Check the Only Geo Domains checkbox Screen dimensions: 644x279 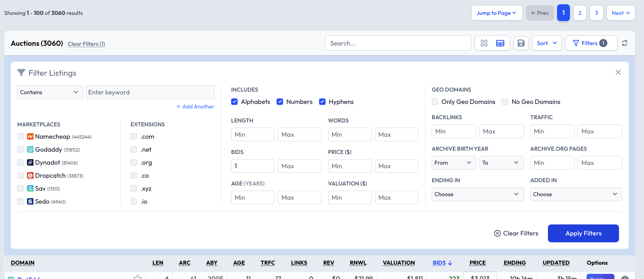(435, 102)
